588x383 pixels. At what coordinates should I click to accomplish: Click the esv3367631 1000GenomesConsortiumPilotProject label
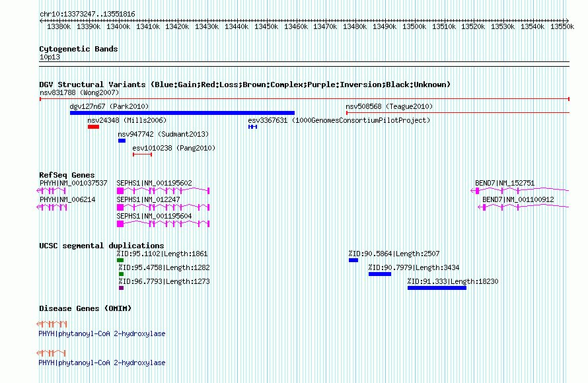pos(339,120)
